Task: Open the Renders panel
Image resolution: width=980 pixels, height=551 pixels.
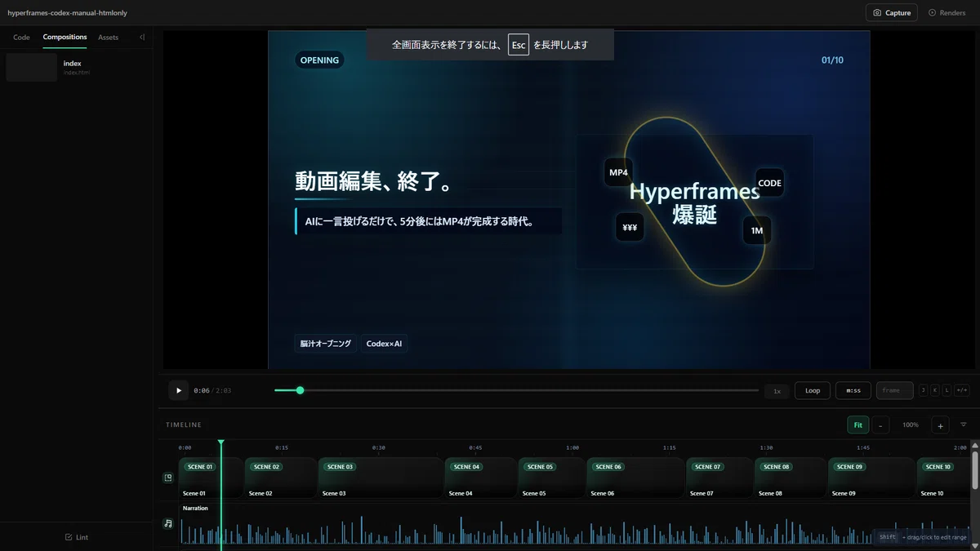Action: coord(947,13)
